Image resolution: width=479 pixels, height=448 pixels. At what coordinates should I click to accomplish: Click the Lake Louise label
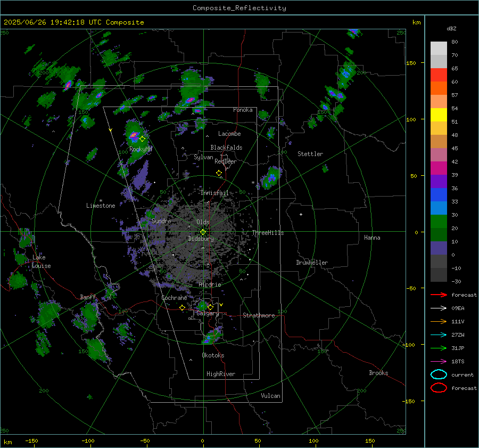pos(41,262)
